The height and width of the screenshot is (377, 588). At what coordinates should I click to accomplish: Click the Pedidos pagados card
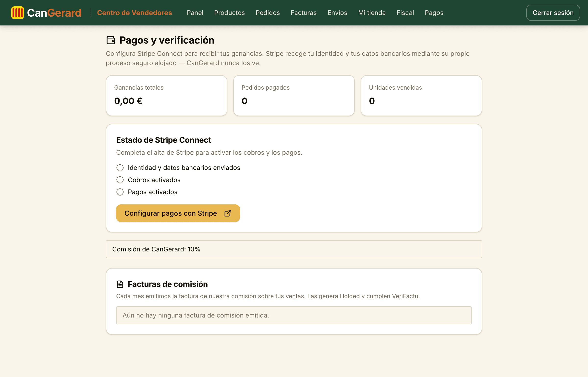(x=294, y=95)
